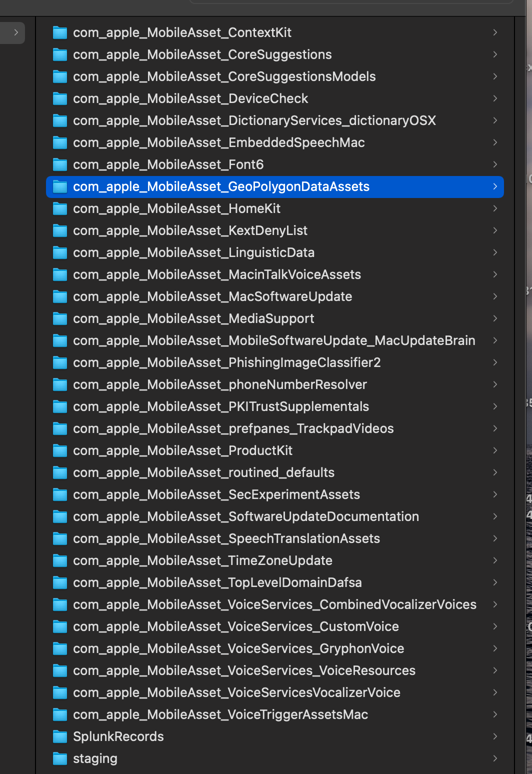Viewport: 532px width, 774px height.
Task: Select the folder icon for CoreSuggestionsModels
Action: point(60,76)
